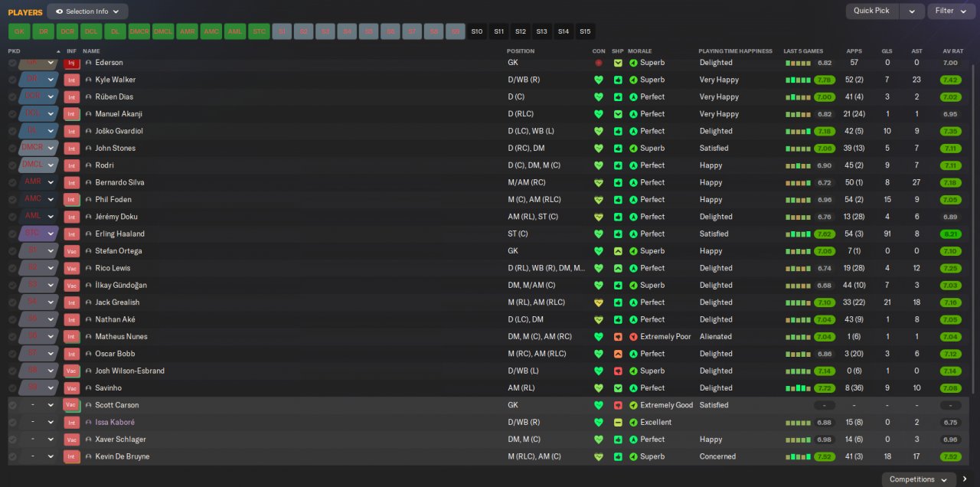Click the PKD column sort arrow

click(x=58, y=51)
